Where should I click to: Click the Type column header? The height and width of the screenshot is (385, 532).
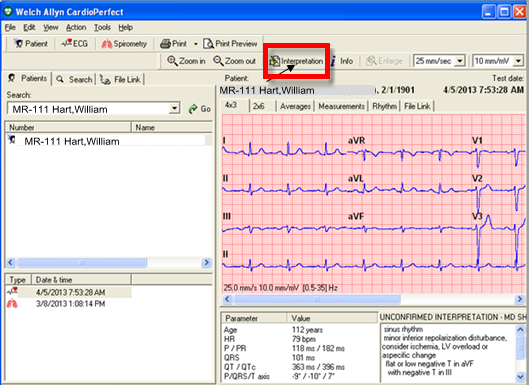click(18, 280)
